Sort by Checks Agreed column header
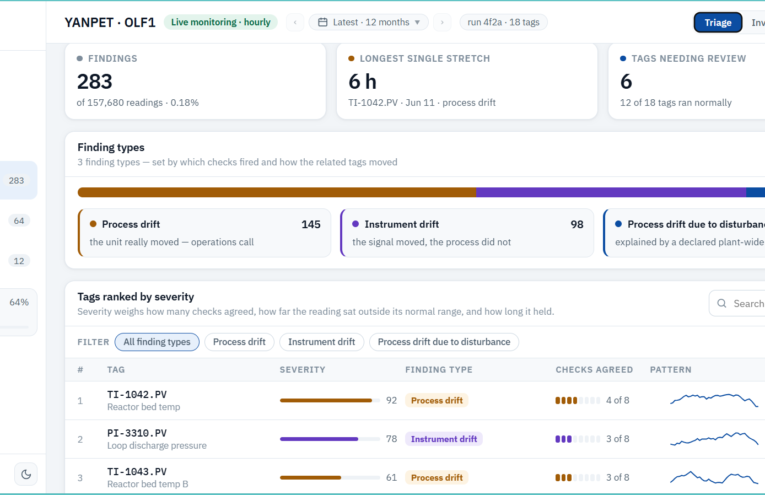765x495 pixels. coord(594,370)
